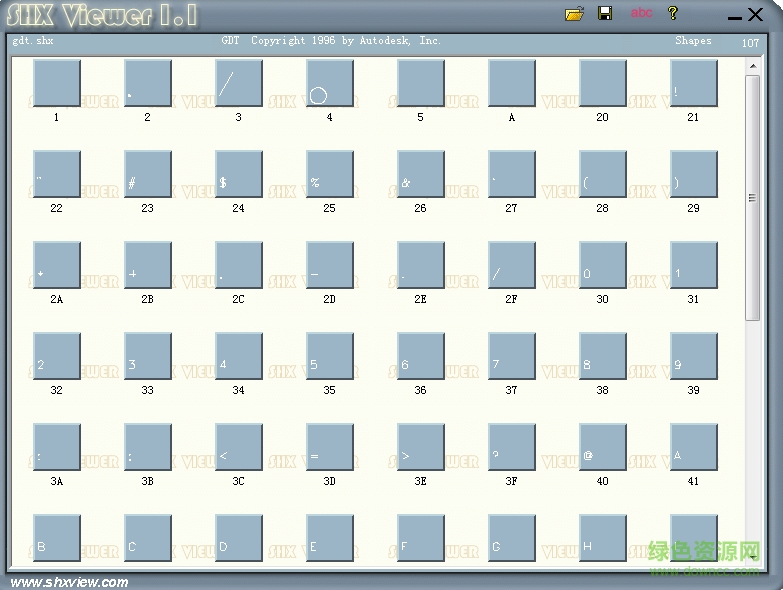Select the slash shape tile numbered 3
Viewport: 783px width, 590px height.
[x=238, y=83]
